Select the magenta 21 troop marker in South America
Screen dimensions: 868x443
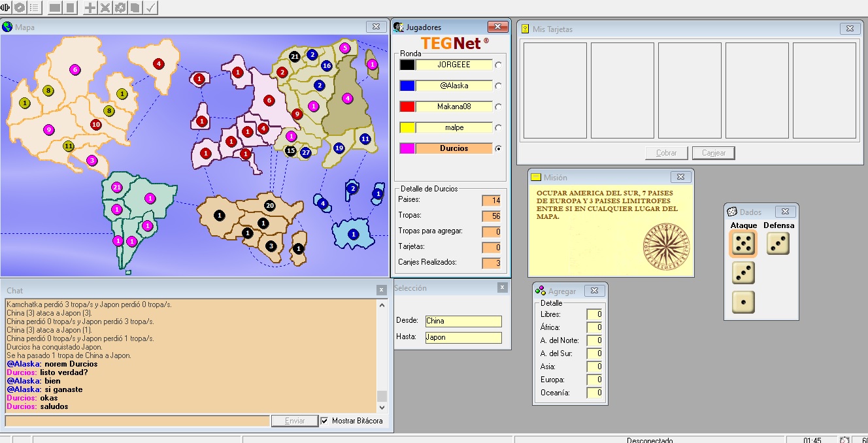point(117,187)
